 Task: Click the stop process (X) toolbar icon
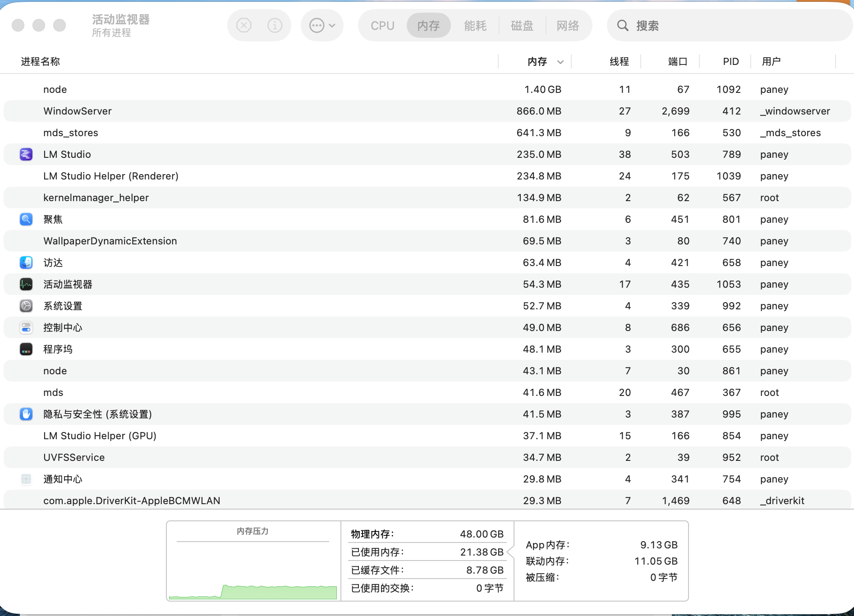pos(244,25)
